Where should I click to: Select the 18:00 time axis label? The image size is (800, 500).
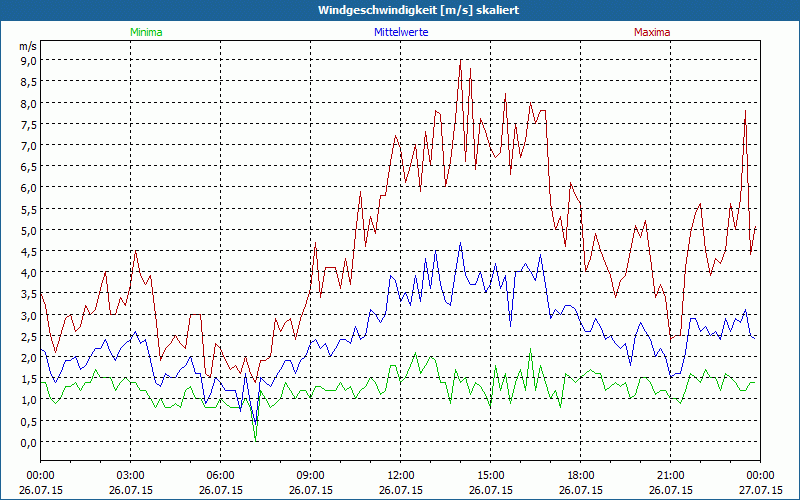coord(580,475)
